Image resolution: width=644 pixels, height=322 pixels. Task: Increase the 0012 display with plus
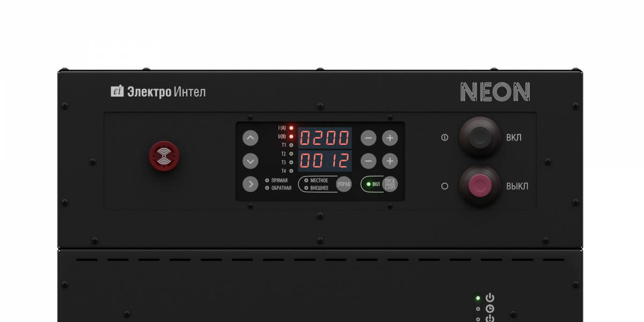coord(390,160)
